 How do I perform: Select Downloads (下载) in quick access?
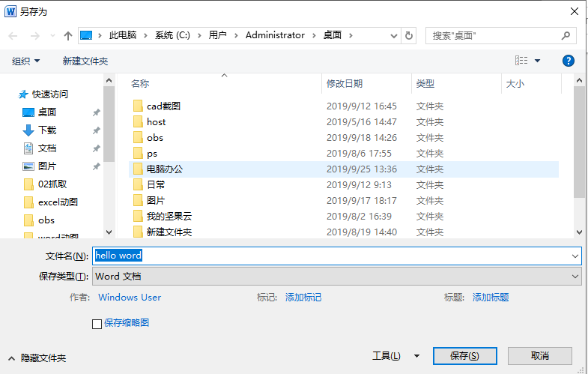click(x=47, y=130)
